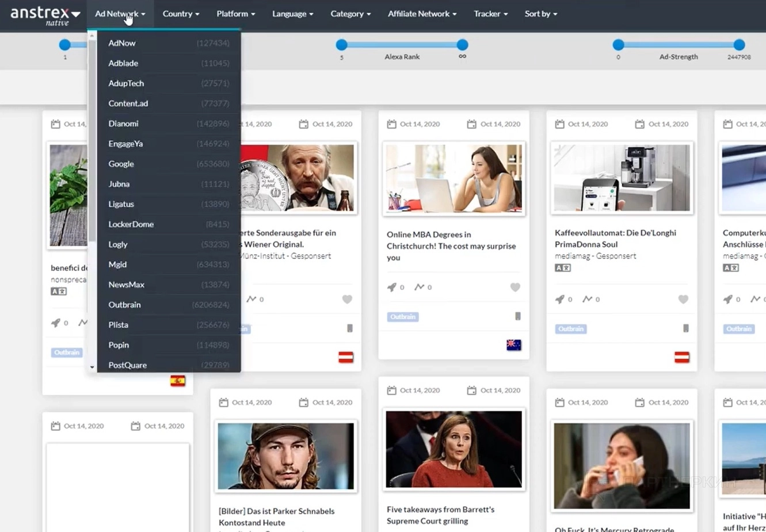Click the coffee machine ad thumbnail
The width and height of the screenshot is (766, 532).
(x=622, y=178)
